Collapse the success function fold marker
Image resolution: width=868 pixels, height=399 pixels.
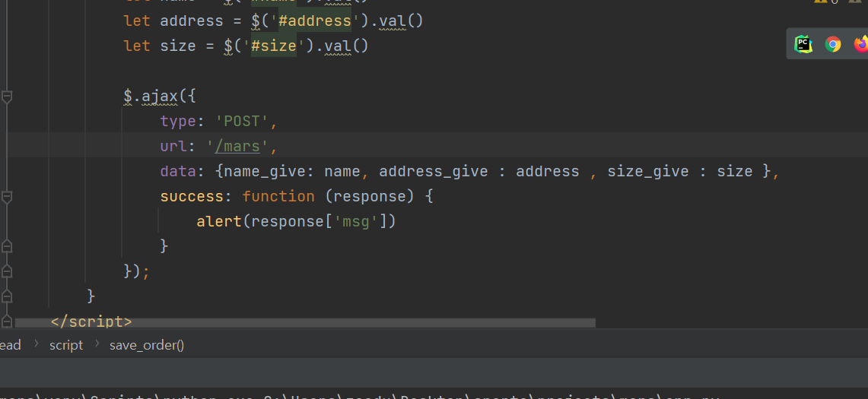[x=7, y=196]
